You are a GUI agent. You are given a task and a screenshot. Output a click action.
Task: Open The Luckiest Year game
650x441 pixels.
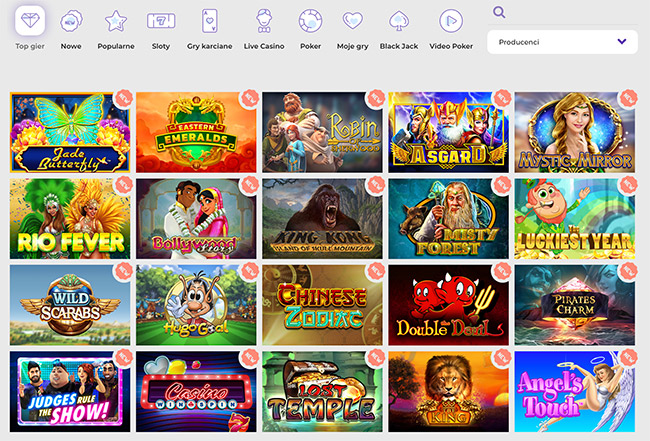coord(575,219)
